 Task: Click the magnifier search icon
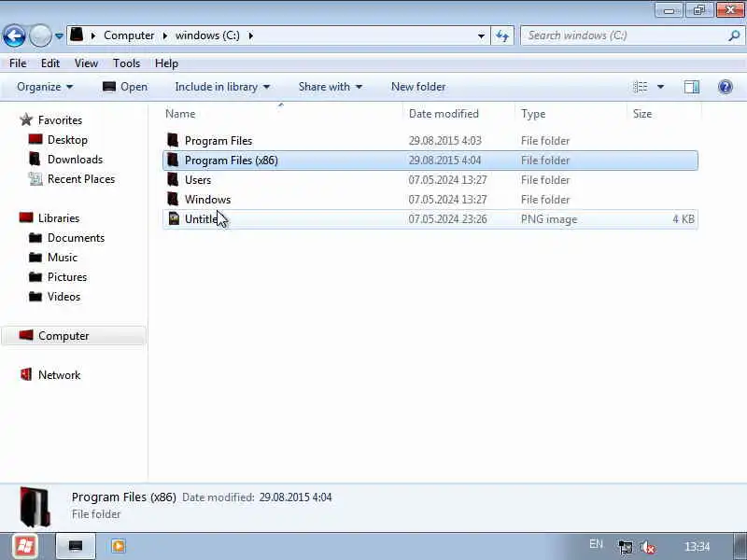(734, 35)
